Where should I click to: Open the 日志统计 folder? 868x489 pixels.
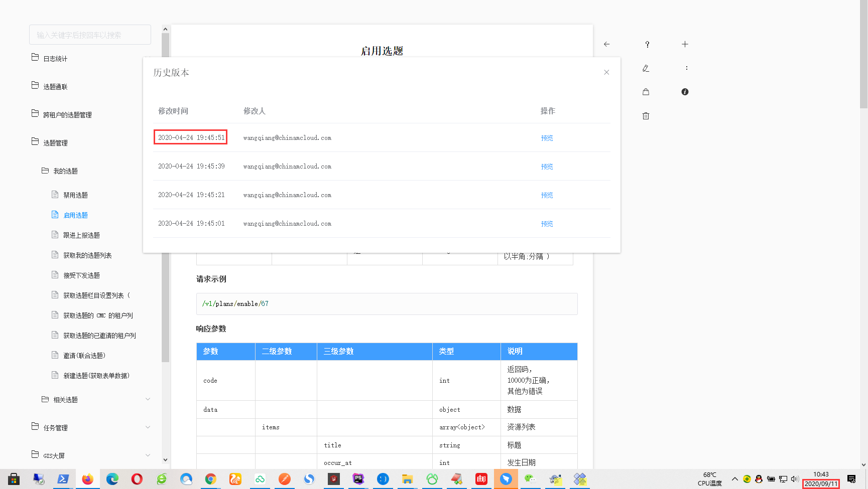point(55,59)
